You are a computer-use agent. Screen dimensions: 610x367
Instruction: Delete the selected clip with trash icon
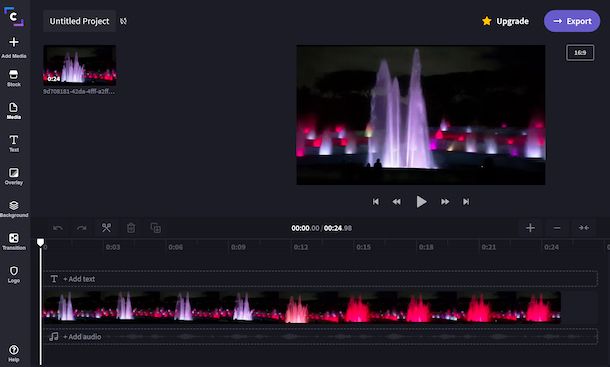coord(131,228)
